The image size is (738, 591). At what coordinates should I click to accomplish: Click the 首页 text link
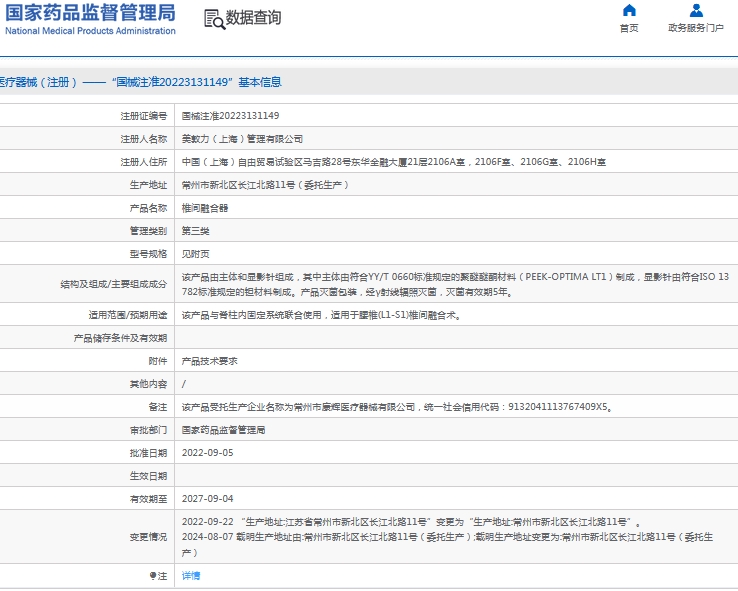(x=629, y=28)
